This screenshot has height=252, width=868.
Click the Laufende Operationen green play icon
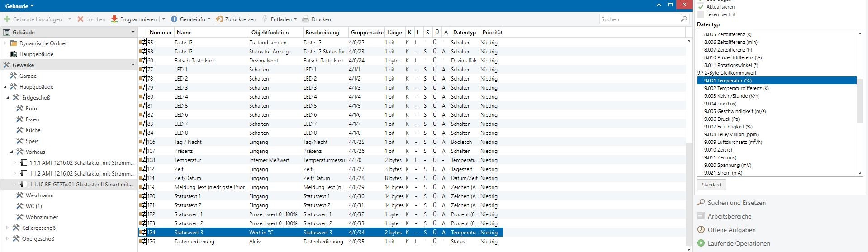701,243
